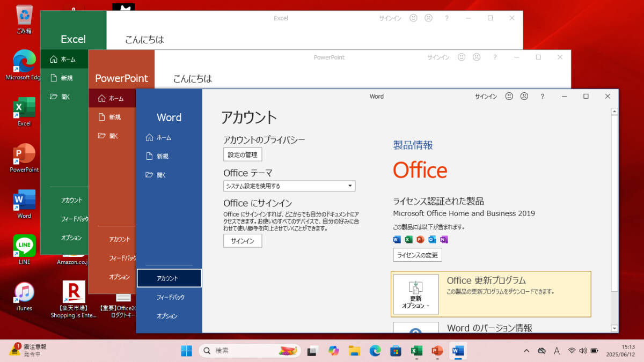Switch to PowerPoint via its taskbar icon

[x=437, y=351]
